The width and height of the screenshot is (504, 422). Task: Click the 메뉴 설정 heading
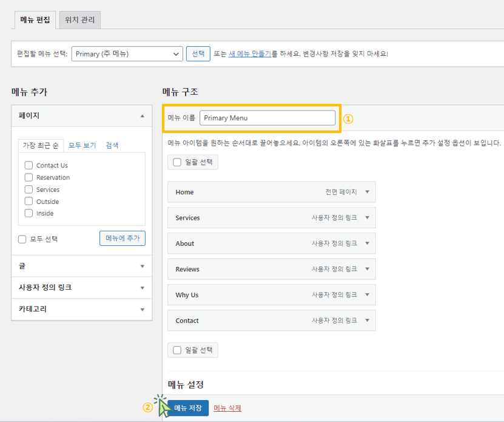click(186, 384)
